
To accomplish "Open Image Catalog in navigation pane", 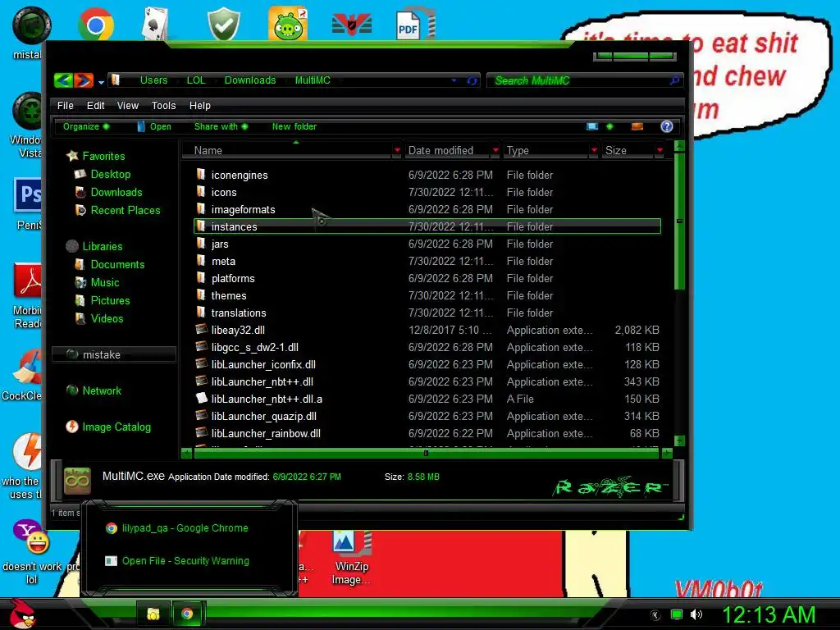I will 116,427.
